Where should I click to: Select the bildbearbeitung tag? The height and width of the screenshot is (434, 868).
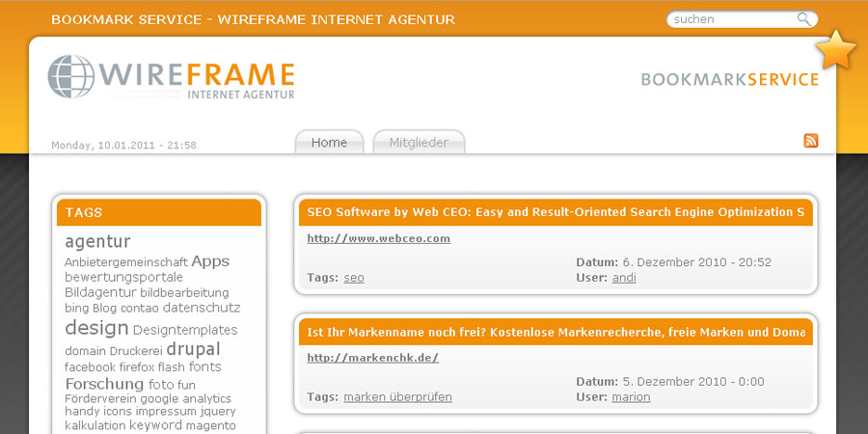[184, 293]
